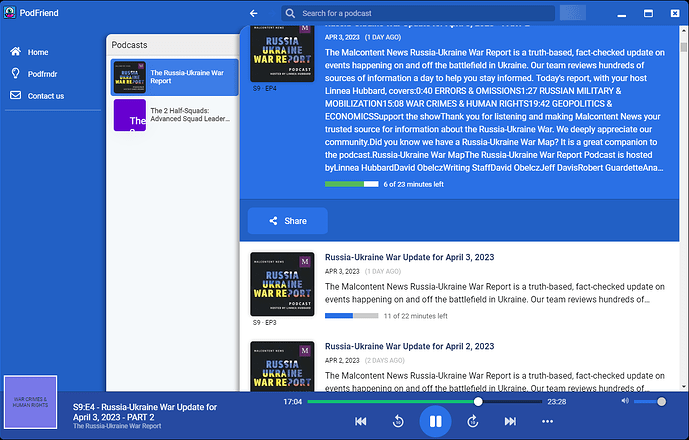689x440 pixels.
Task: Go back using the left arrow
Action: [254, 13]
